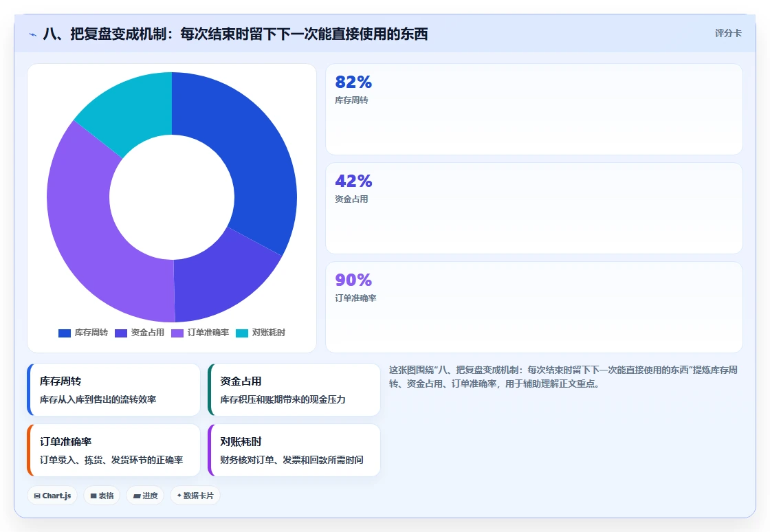Select the 42% 资金占用 stat card
This screenshot has height=532, width=770.
tap(533, 208)
